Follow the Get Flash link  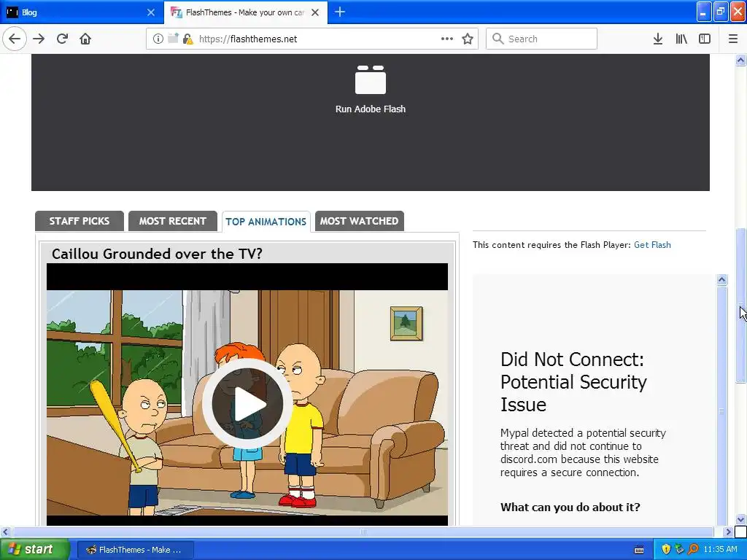click(x=652, y=245)
